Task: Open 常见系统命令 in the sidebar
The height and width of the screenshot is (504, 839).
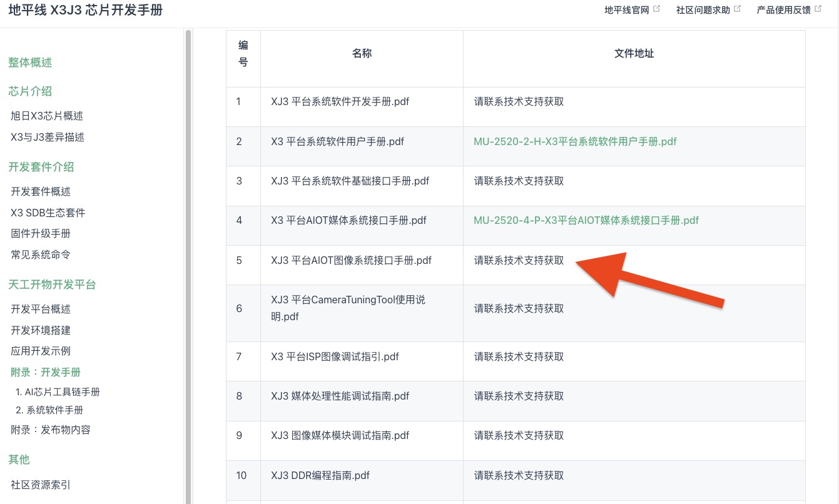Action: (41, 255)
